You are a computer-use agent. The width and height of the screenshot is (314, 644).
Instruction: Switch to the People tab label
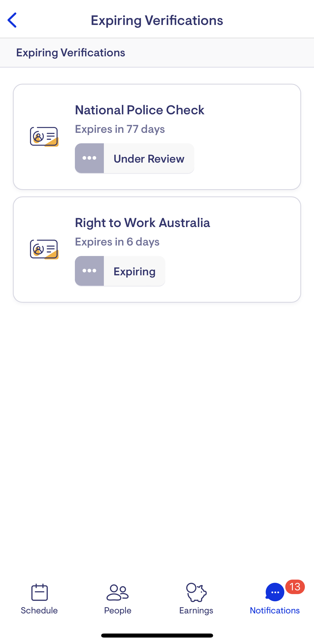point(118,610)
